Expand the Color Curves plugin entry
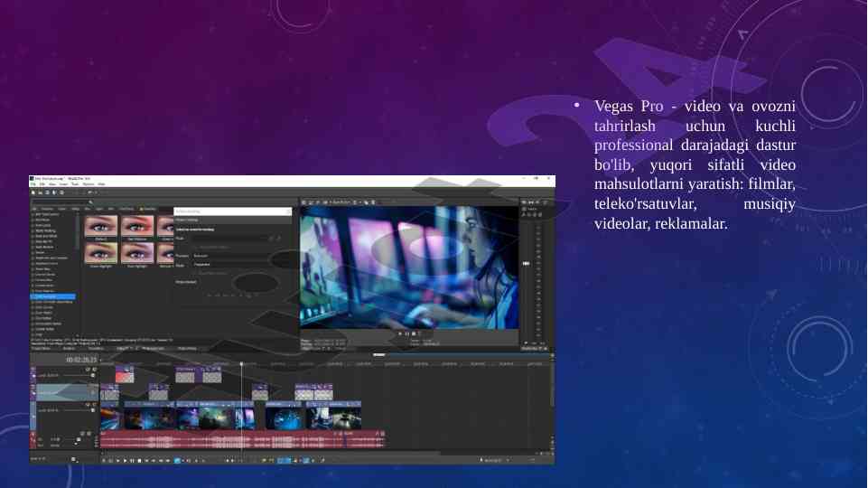This screenshot has width=868, height=488. [33, 307]
